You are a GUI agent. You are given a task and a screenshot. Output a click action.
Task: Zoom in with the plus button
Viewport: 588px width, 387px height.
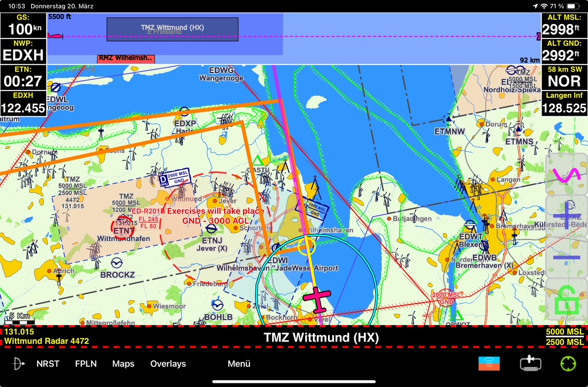point(566,215)
